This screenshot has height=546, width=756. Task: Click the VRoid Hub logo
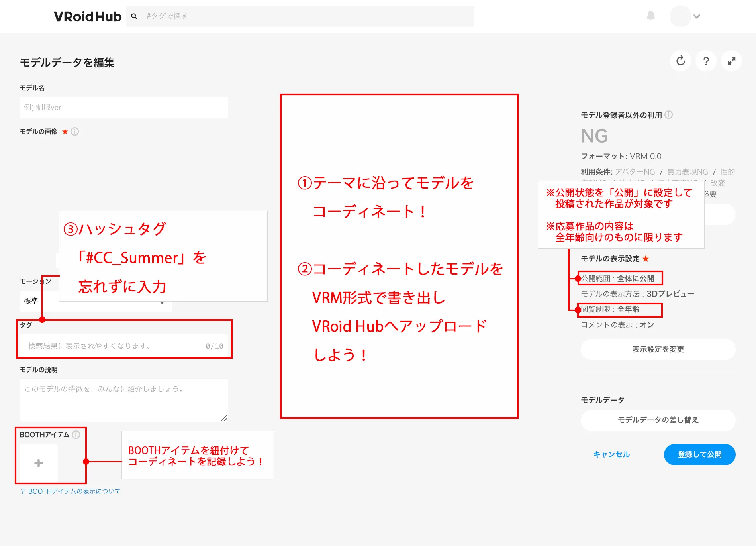tap(88, 16)
